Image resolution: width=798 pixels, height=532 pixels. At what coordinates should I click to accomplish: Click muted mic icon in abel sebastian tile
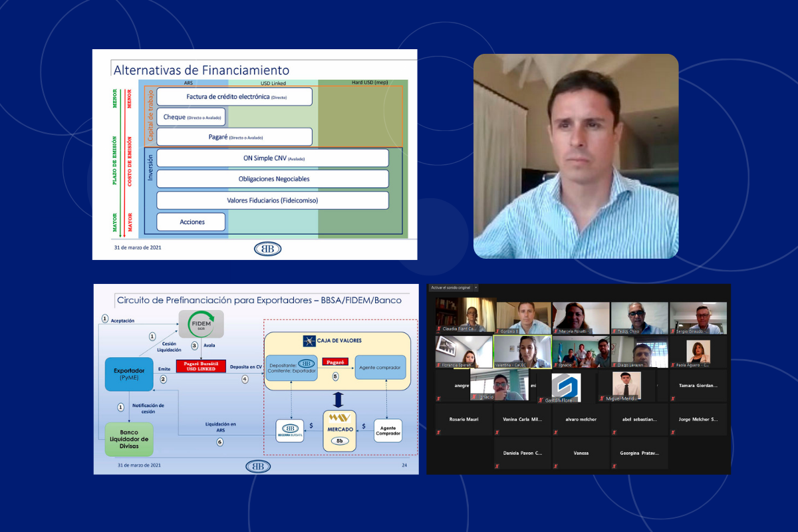pyautogui.click(x=614, y=432)
